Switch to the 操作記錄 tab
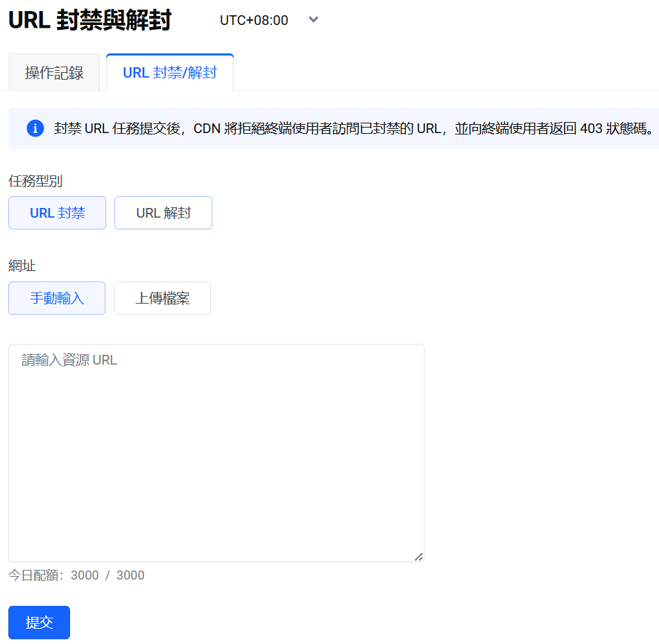659x644 pixels. click(x=54, y=73)
